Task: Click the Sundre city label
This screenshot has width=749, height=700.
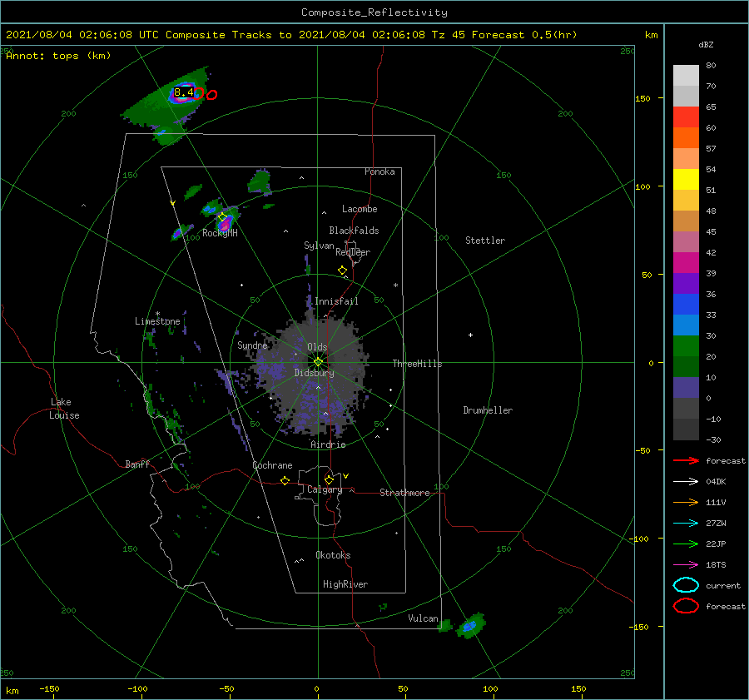Action: tap(252, 345)
